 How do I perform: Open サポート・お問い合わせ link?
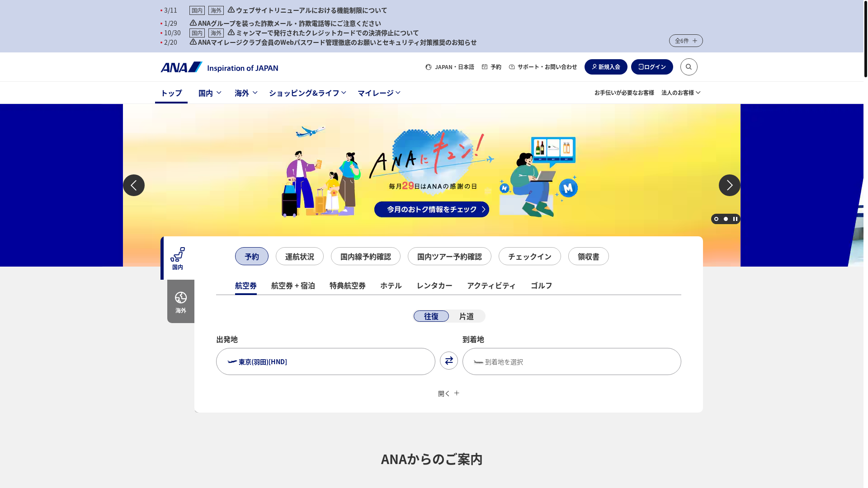[x=543, y=67]
